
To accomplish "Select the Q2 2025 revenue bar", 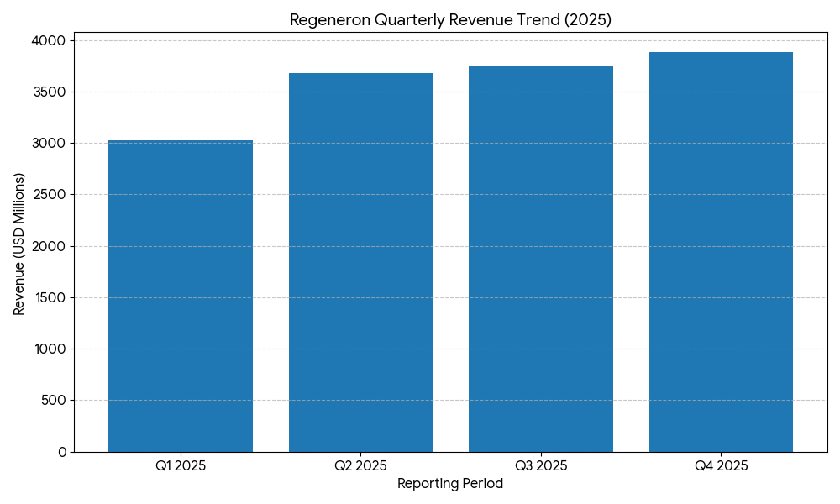I will coord(360,262).
